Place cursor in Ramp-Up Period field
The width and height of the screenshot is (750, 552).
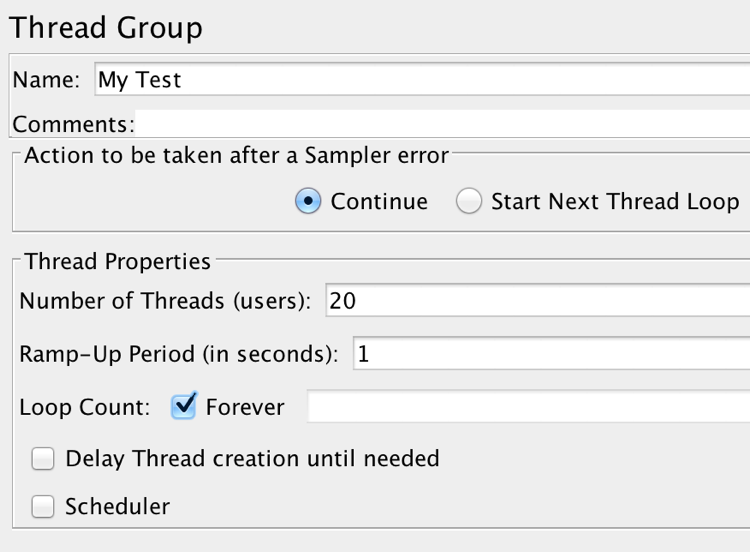tap(550, 354)
